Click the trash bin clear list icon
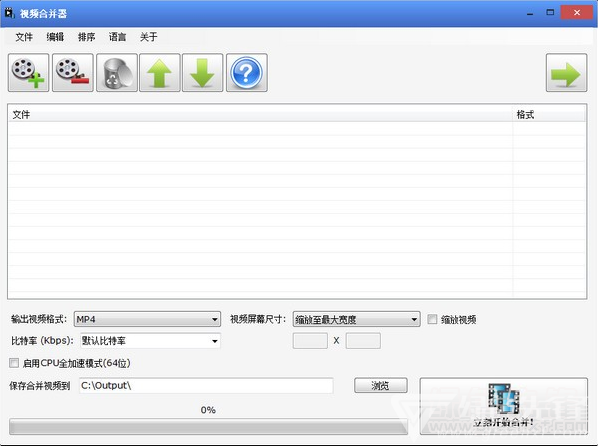598x447 pixels. (x=117, y=72)
